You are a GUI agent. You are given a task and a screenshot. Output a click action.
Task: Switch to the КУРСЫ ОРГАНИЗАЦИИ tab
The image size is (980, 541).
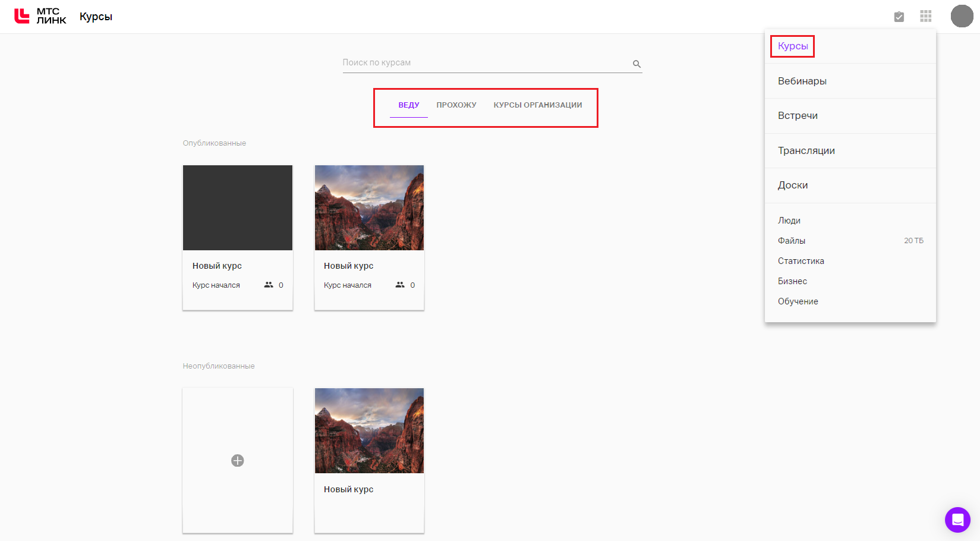(538, 105)
